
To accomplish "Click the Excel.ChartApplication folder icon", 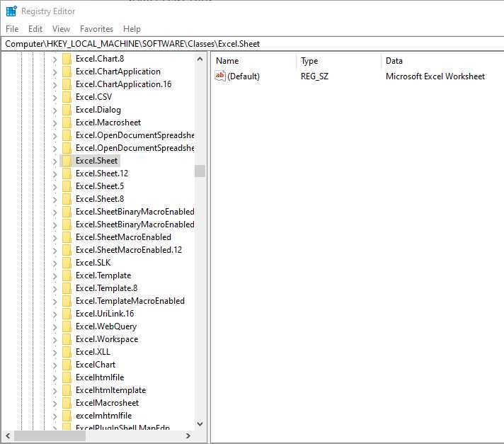I will [x=67, y=72].
